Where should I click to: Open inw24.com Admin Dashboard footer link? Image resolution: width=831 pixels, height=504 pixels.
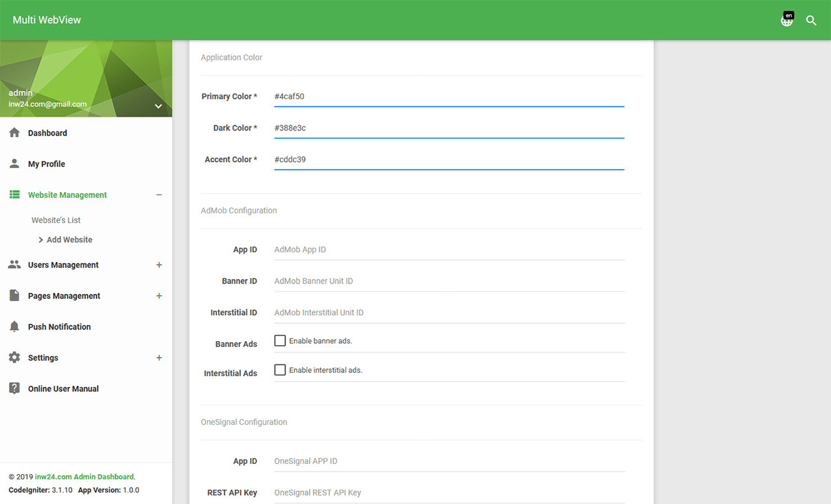click(x=85, y=477)
